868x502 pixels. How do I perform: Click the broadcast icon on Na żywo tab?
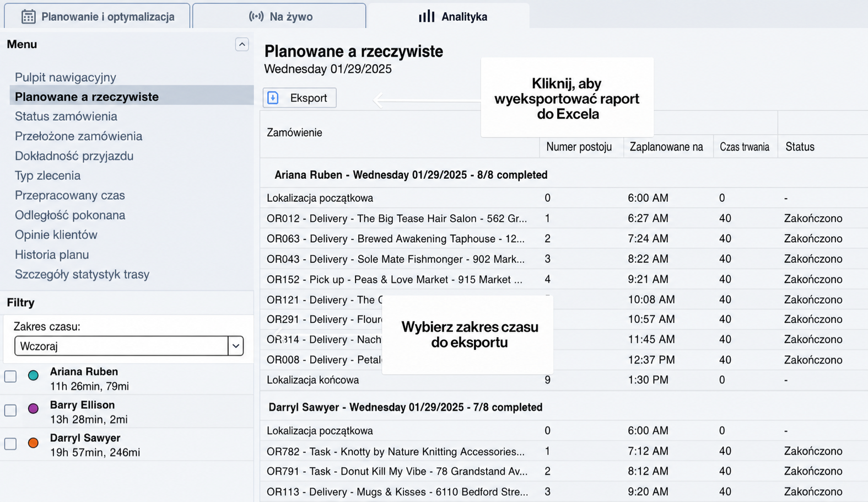point(256,17)
